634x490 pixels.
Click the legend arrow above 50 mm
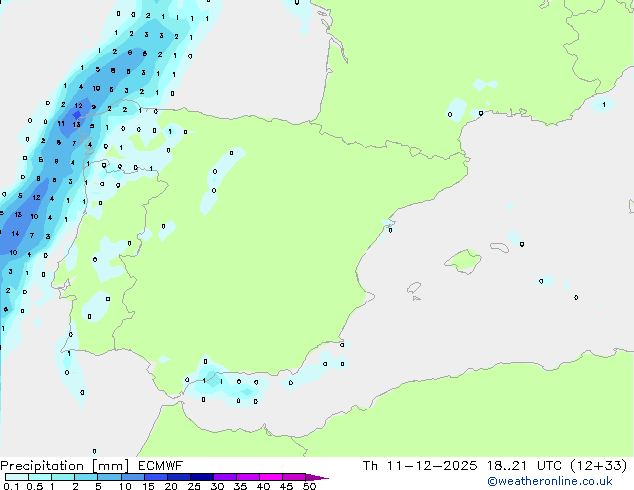click(317, 477)
